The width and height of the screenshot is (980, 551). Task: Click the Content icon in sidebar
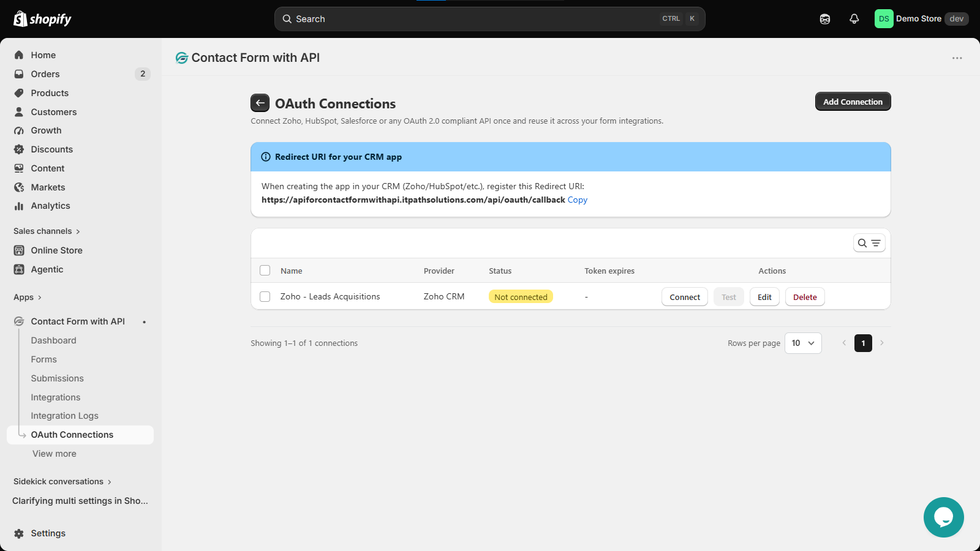click(x=19, y=168)
